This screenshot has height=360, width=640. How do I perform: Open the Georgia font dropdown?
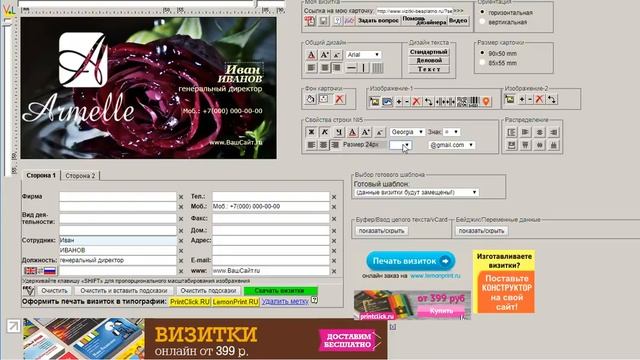pos(407,132)
